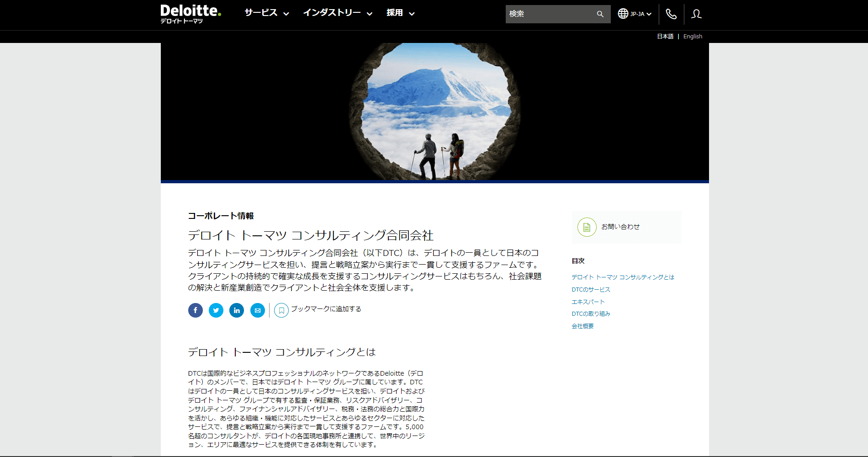
Task: Click the mountain hikers hero image
Action: coord(435,112)
